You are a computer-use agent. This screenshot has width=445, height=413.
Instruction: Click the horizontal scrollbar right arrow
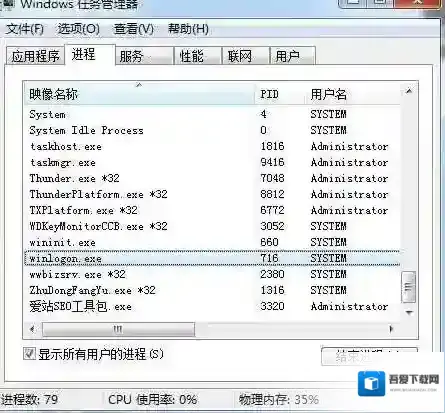[391, 329]
